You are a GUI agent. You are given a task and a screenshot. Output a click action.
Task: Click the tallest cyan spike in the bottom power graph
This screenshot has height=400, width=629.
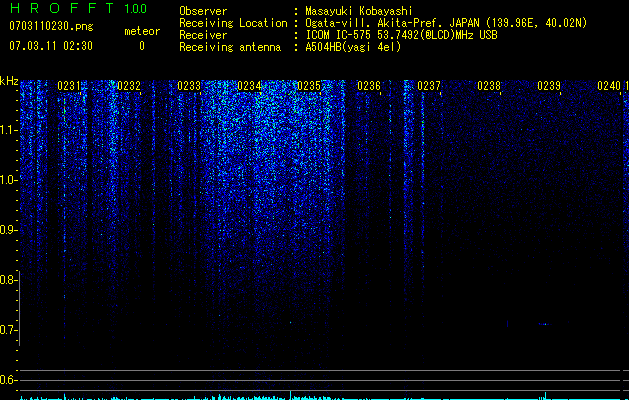tap(290, 395)
